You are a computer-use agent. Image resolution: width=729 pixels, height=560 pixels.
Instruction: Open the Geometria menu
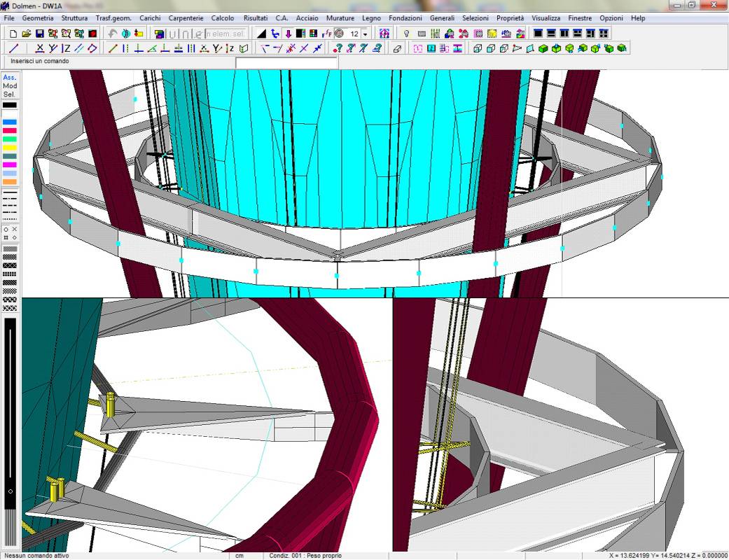tap(38, 18)
